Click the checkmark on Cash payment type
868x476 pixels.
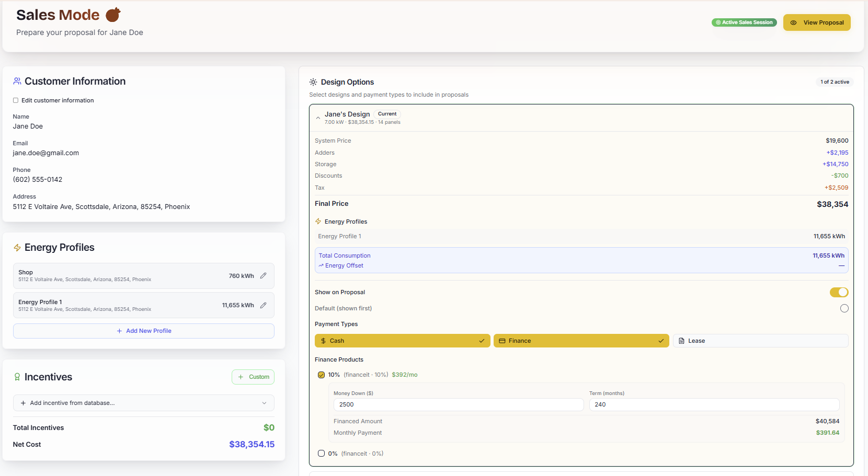coord(482,341)
